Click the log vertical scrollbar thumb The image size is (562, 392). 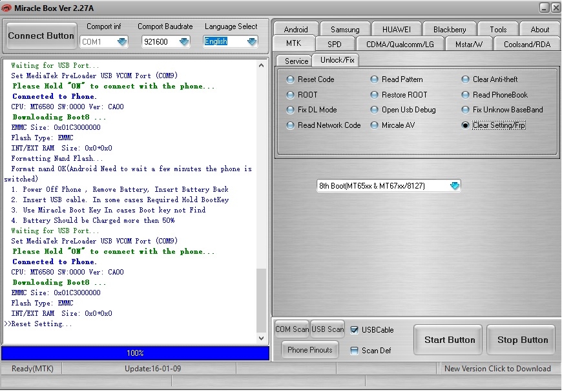pos(261,300)
